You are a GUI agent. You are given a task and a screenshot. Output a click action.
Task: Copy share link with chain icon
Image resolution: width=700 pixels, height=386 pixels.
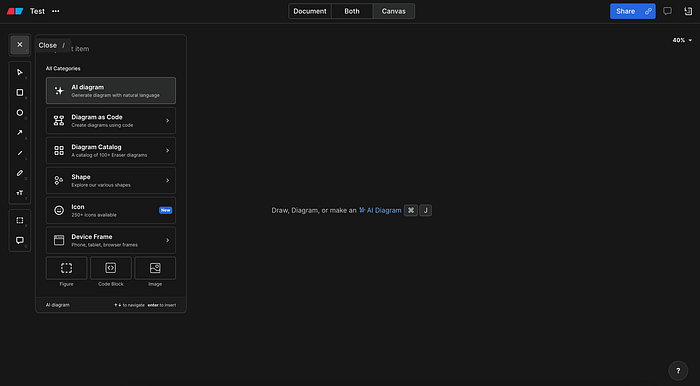click(648, 11)
